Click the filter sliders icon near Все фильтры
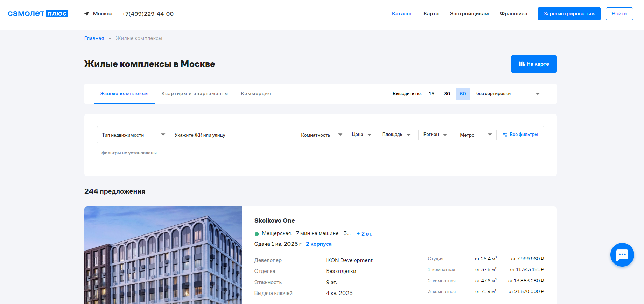 click(x=505, y=135)
